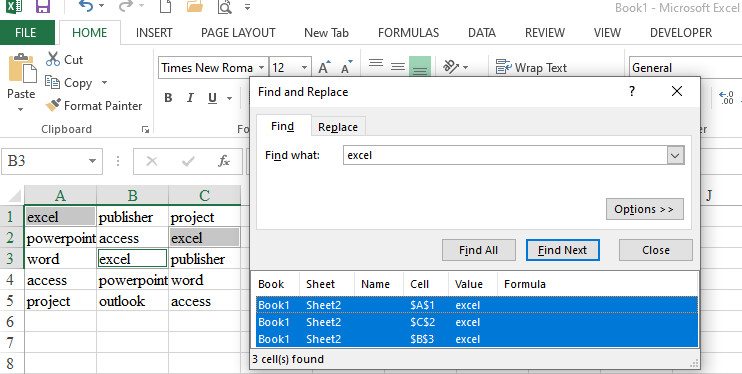Click the Insert Function fx icon
Image resolution: width=742 pixels, height=374 pixels.
(223, 161)
